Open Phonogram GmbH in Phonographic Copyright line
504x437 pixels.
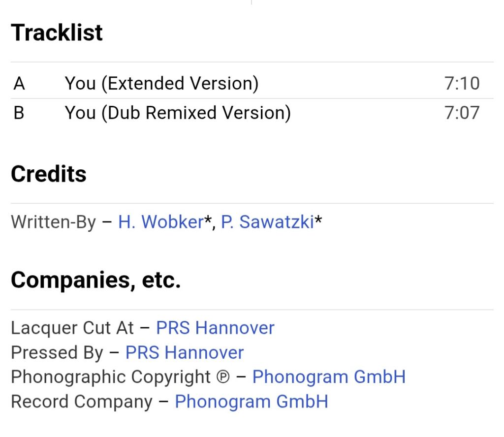point(329,376)
